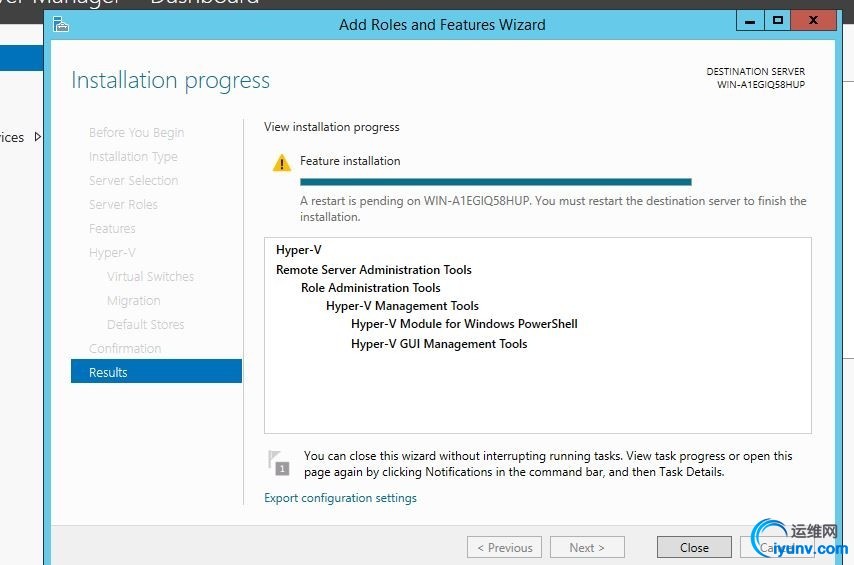The height and width of the screenshot is (565, 854).
Task: Click the destination server name WIN-A1EGIQ58HUP
Action: pos(760,84)
